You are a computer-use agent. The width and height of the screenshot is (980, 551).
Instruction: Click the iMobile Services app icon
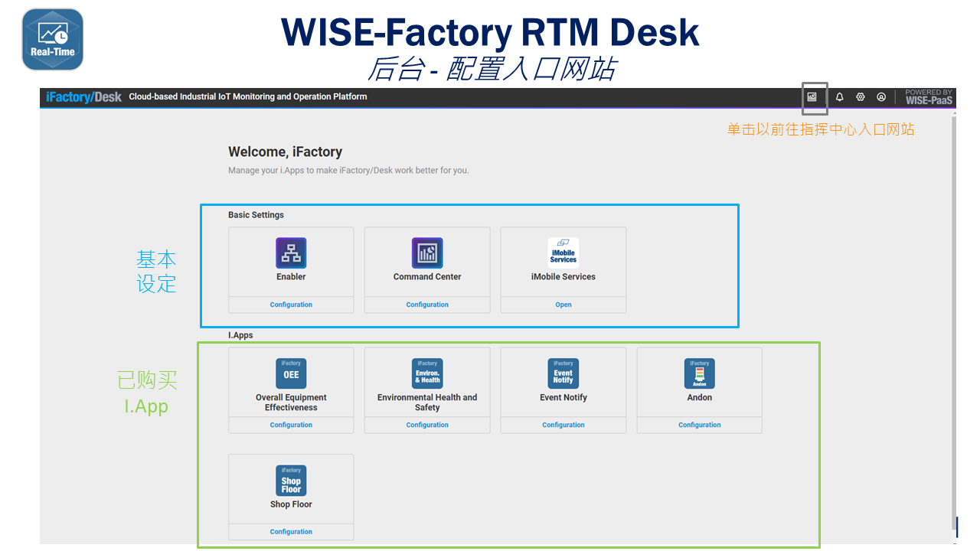[x=563, y=252]
